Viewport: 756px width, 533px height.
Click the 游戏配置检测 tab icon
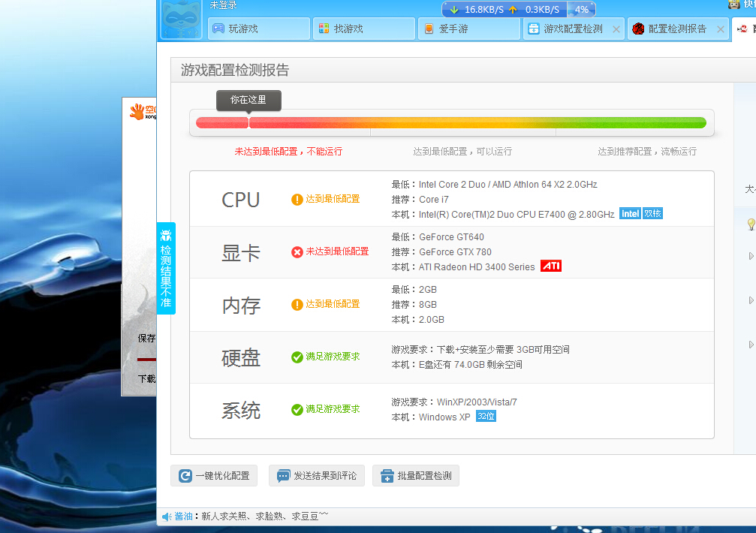(534, 29)
